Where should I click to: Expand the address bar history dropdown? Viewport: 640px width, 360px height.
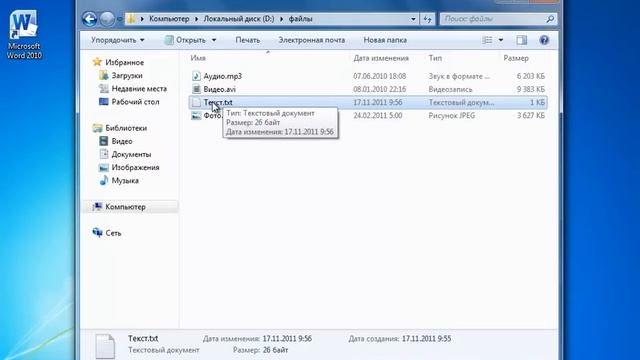click(x=413, y=19)
